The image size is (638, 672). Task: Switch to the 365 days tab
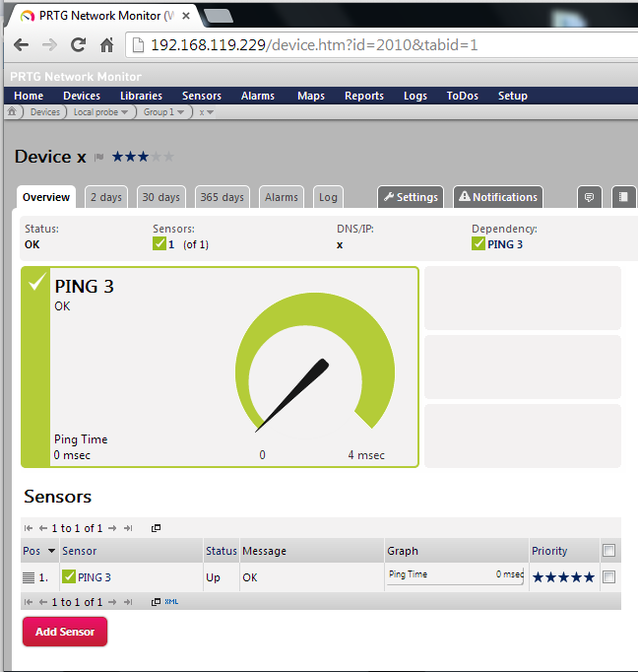tap(223, 197)
